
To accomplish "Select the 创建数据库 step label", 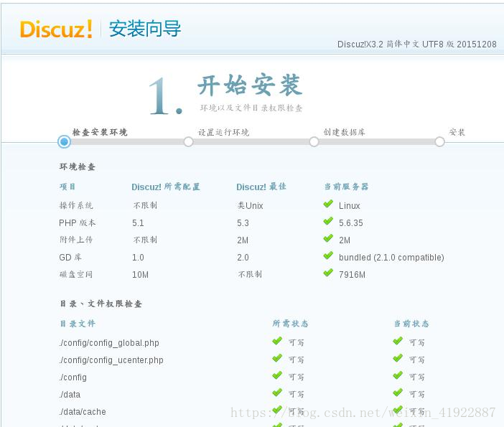I will 344,132.
